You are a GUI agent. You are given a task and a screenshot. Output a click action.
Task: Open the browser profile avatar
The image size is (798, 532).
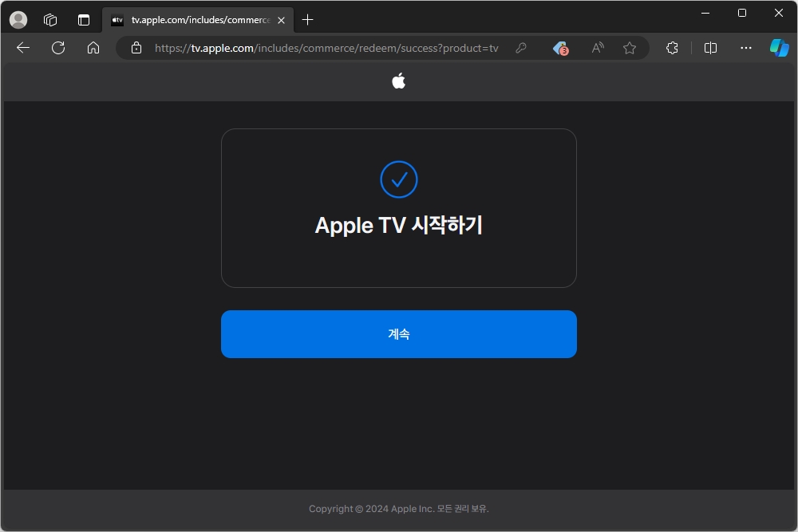[x=18, y=20]
